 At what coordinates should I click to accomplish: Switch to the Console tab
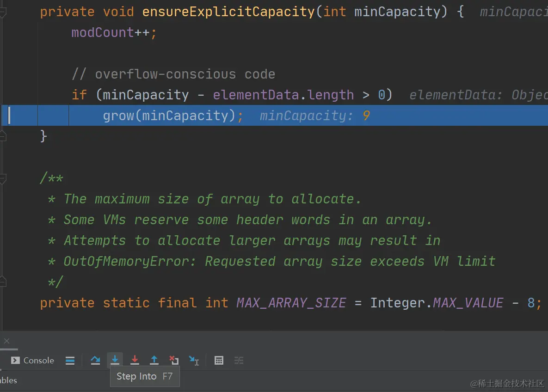32,360
